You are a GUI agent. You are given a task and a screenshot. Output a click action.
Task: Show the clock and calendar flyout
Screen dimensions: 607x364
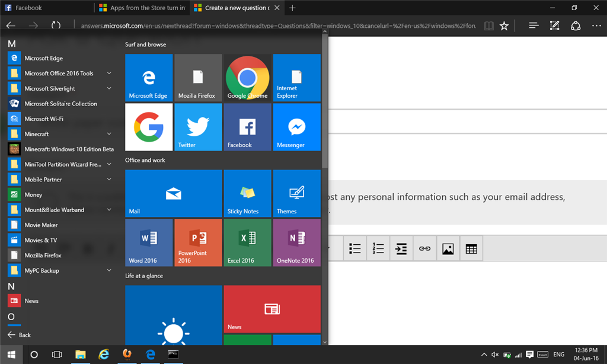[x=586, y=355]
